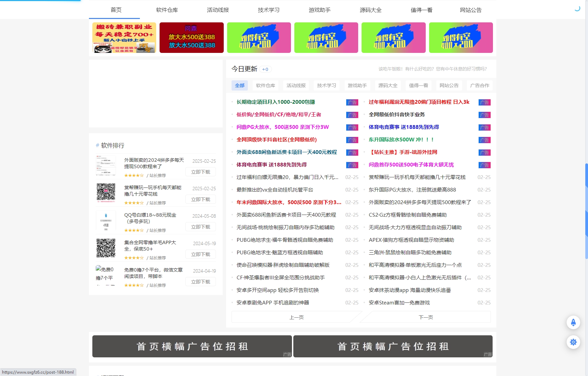Select the 全部 filter tab
Viewport: 588px width, 376px height.
pos(240,85)
